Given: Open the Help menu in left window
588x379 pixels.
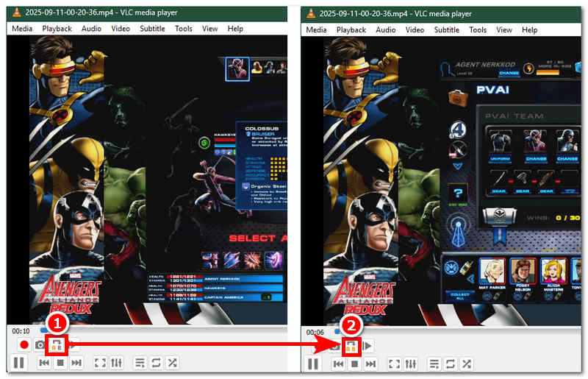Looking at the screenshot, I should pos(235,29).
